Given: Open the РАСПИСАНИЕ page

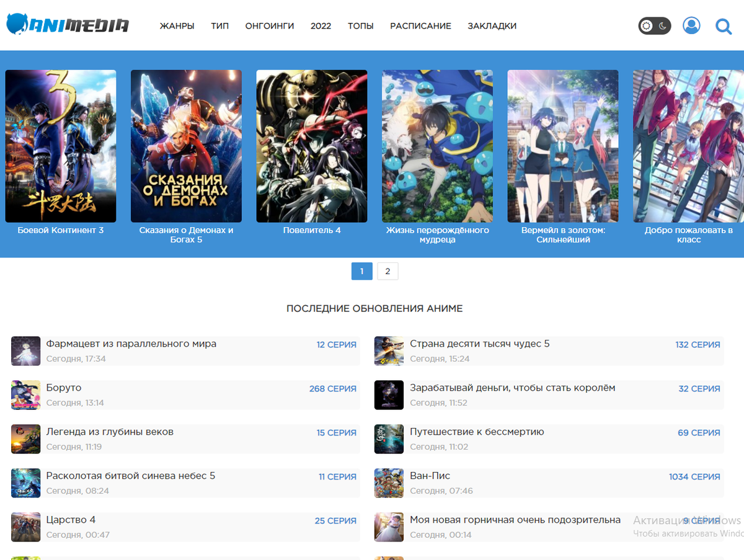Looking at the screenshot, I should pos(420,26).
